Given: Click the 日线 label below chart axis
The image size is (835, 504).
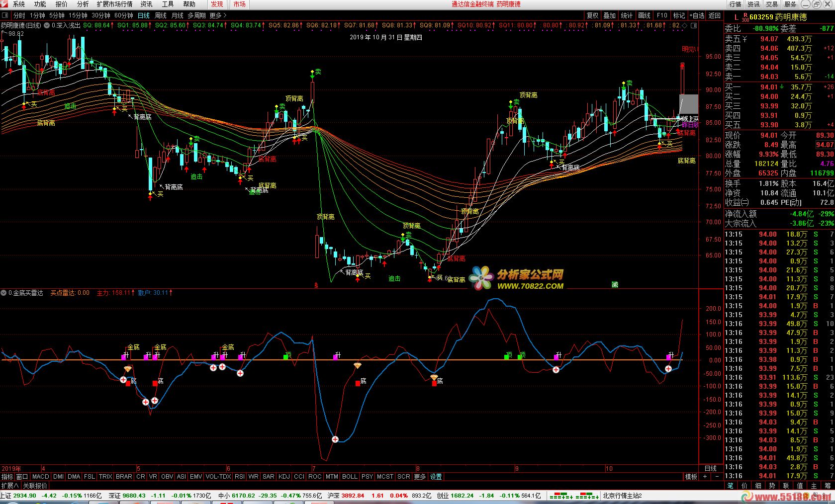Looking at the screenshot, I should 711,468.
